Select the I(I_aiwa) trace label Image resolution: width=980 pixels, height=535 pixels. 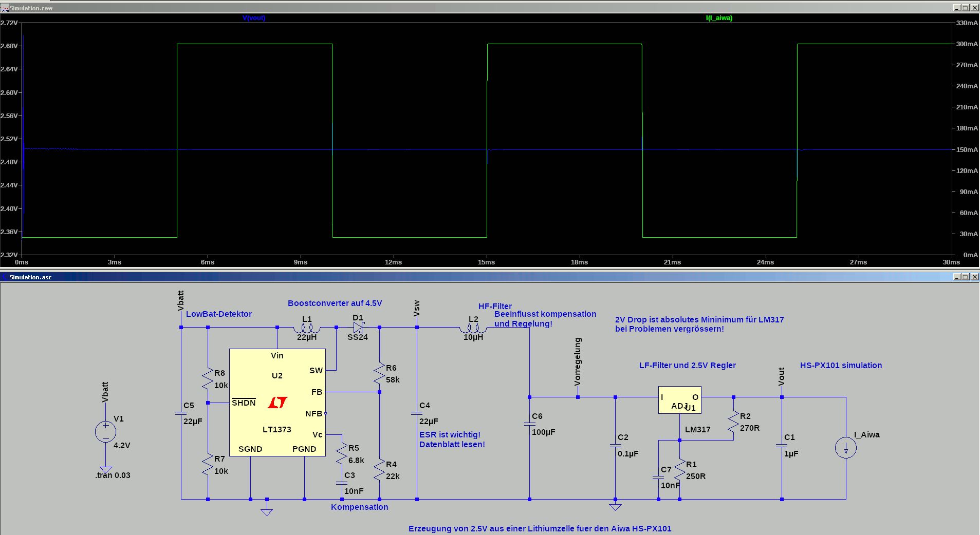click(719, 18)
